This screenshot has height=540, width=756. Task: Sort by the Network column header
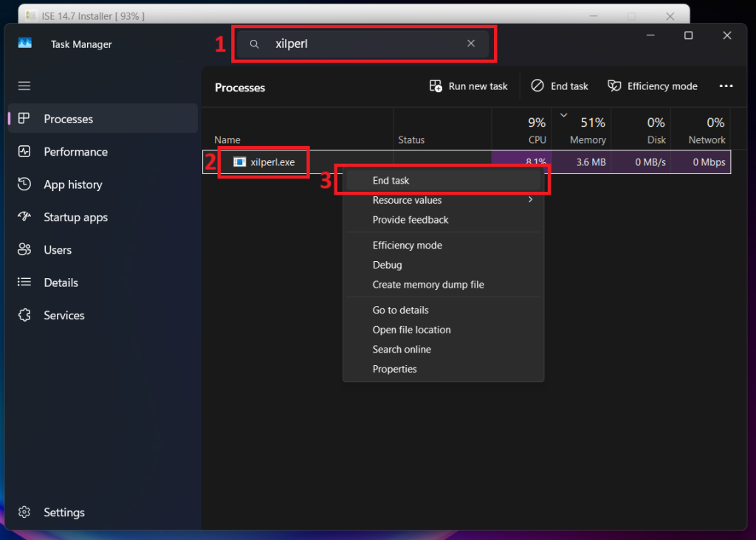[701, 129]
